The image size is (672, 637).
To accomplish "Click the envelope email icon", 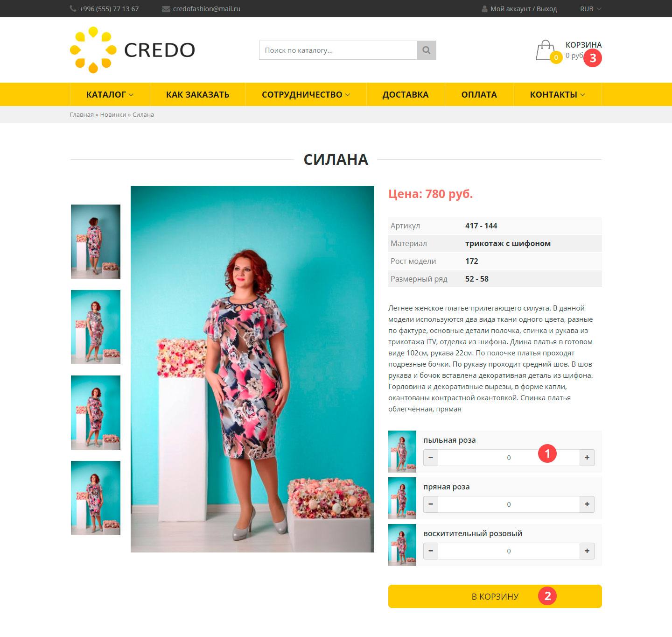I will [x=166, y=9].
